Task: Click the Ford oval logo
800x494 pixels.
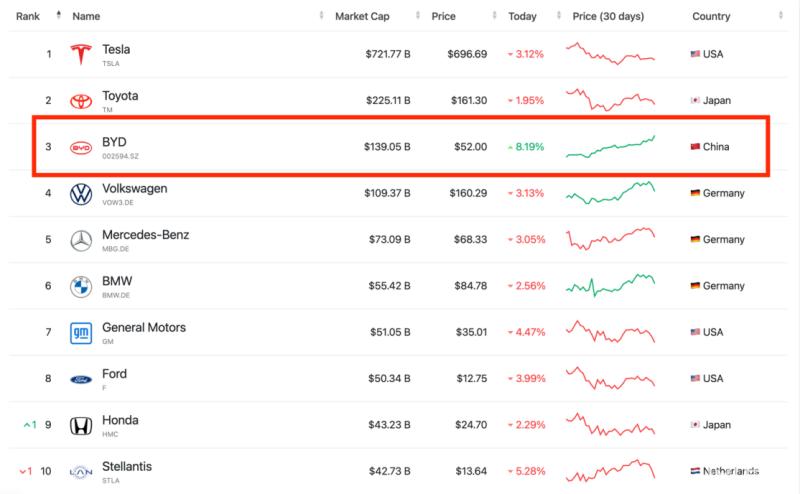Action: [x=81, y=379]
